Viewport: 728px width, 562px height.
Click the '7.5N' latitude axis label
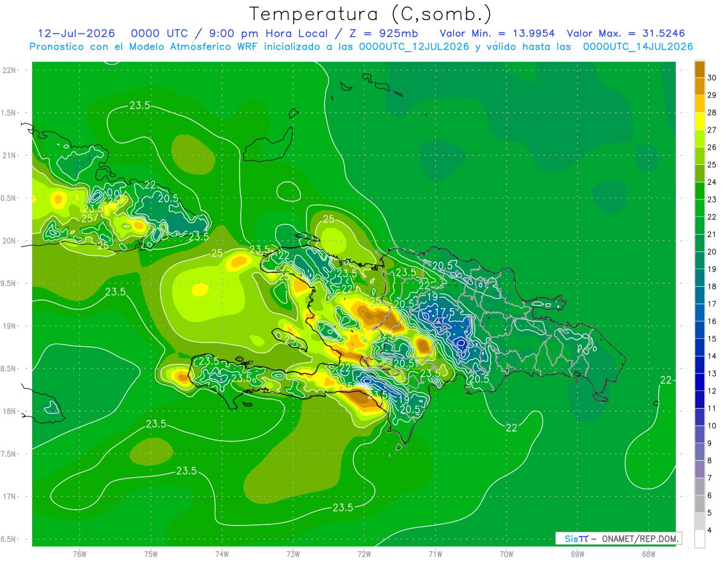(x=8, y=453)
